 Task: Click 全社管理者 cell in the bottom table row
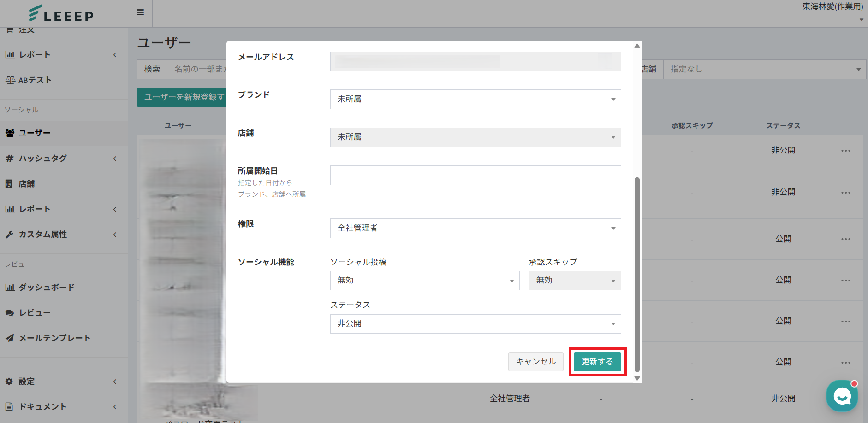coord(510,399)
